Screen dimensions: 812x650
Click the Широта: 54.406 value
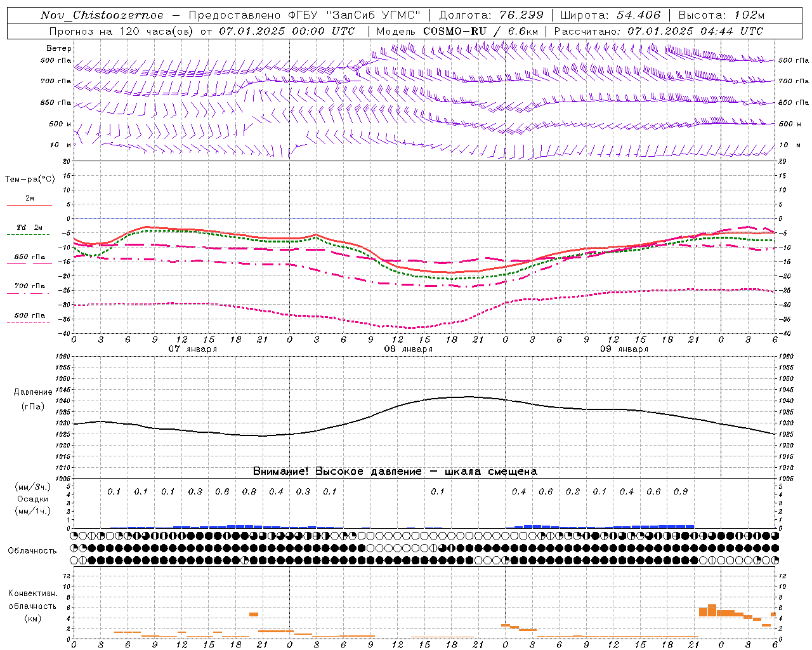click(x=610, y=15)
